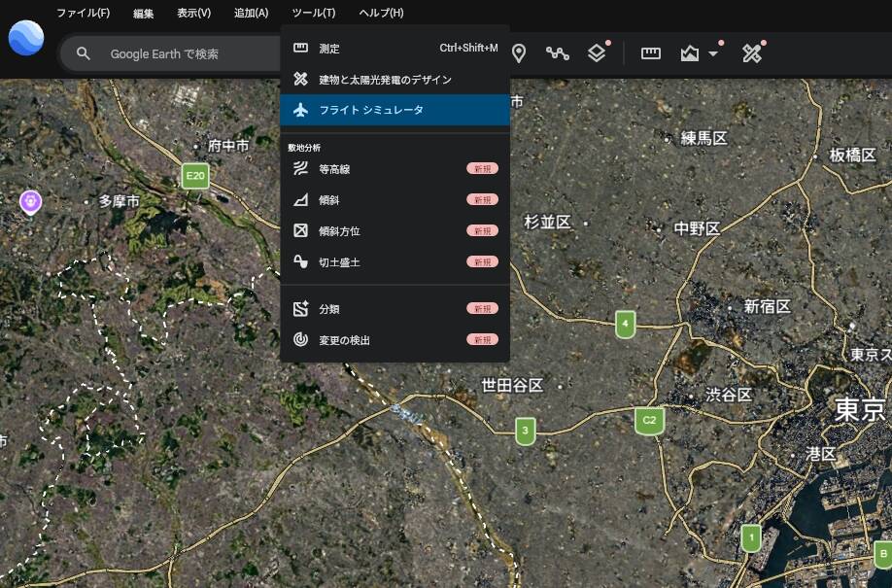Select 等高線 in site analysis section
Image resolution: width=892 pixels, height=588 pixels.
coord(395,169)
